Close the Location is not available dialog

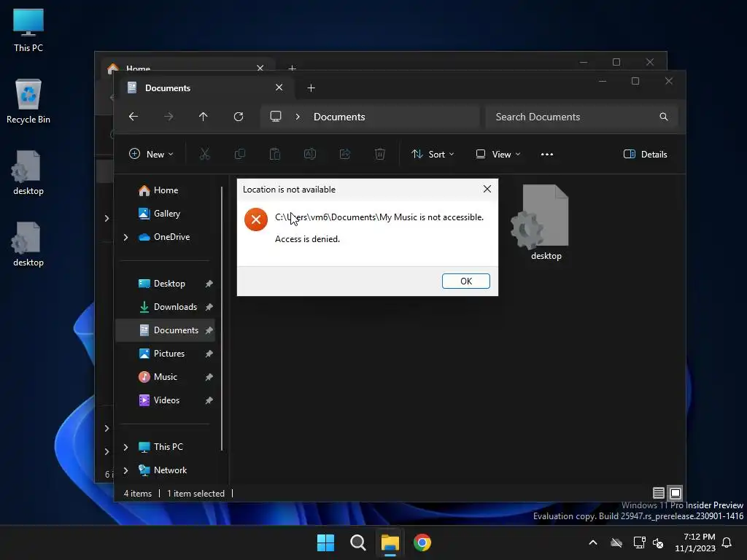point(487,189)
